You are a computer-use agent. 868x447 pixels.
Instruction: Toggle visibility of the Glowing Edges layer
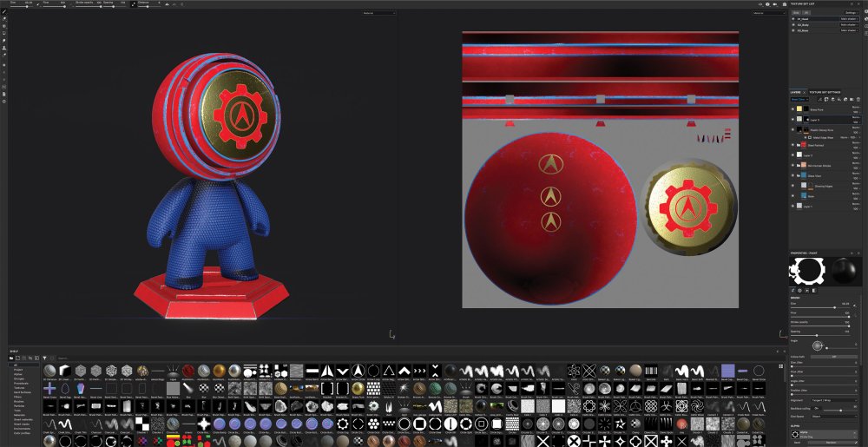click(792, 186)
